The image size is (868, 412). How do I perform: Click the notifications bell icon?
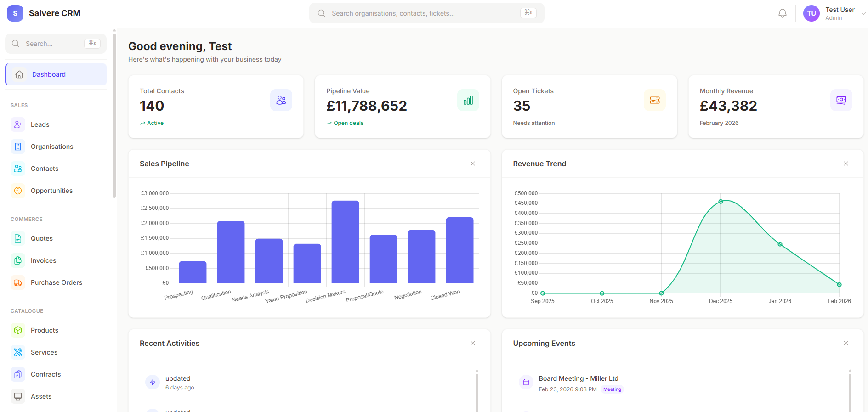782,13
